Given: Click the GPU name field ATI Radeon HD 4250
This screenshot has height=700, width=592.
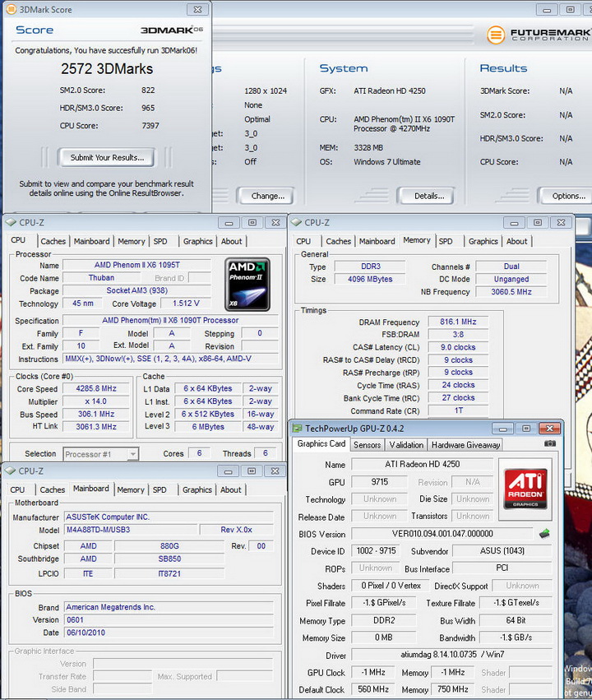Looking at the screenshot, I should pos(422,464).
